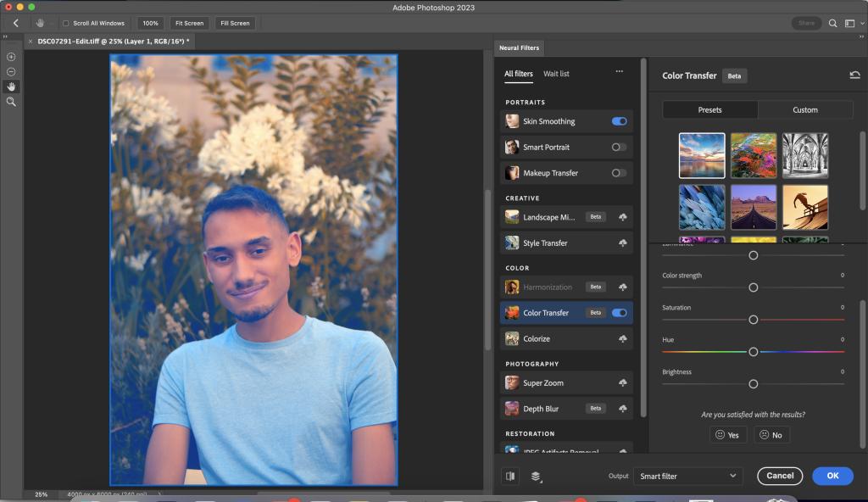
Task: Choose the blue feathers preset thumbnail
Action: tap(702, 207)
